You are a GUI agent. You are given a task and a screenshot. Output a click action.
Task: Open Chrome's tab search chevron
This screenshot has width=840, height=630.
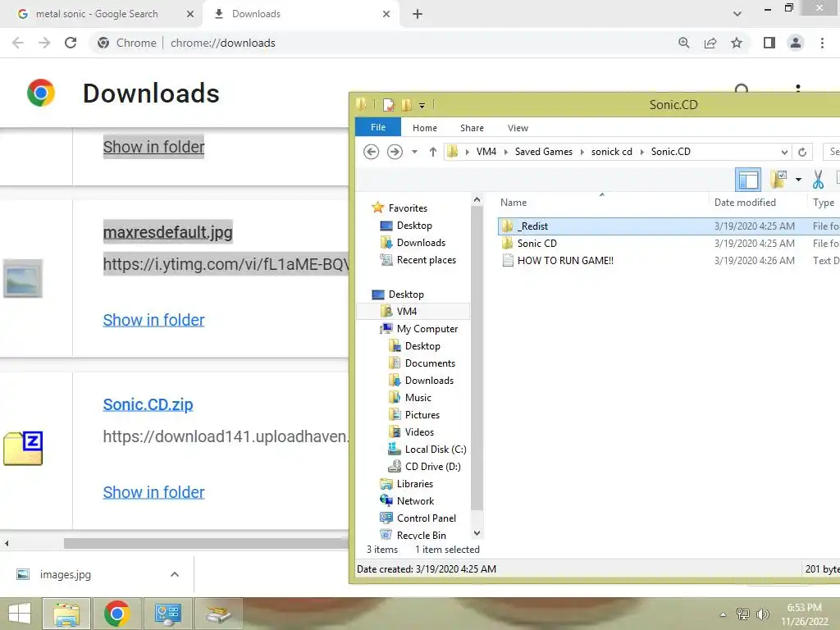tap(737, 14)
